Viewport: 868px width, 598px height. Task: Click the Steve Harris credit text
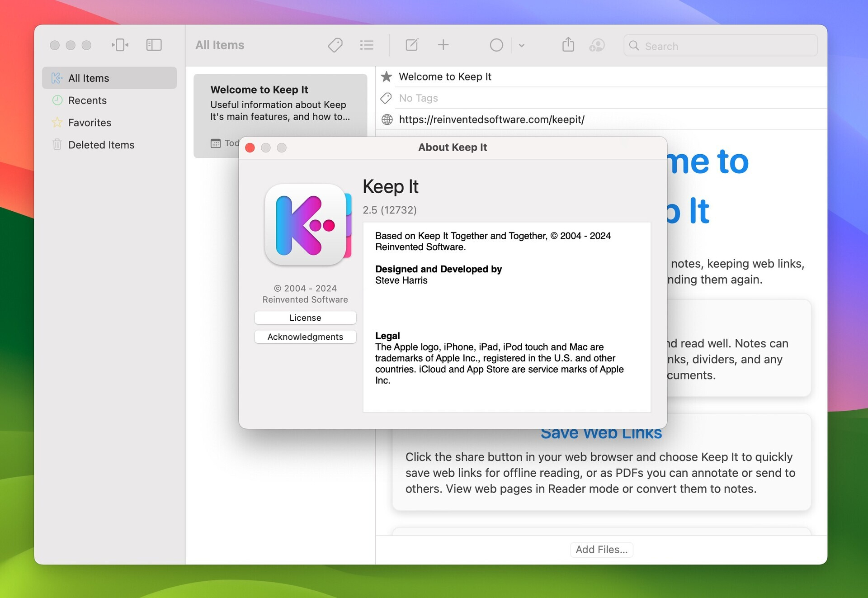click(401, 280)
